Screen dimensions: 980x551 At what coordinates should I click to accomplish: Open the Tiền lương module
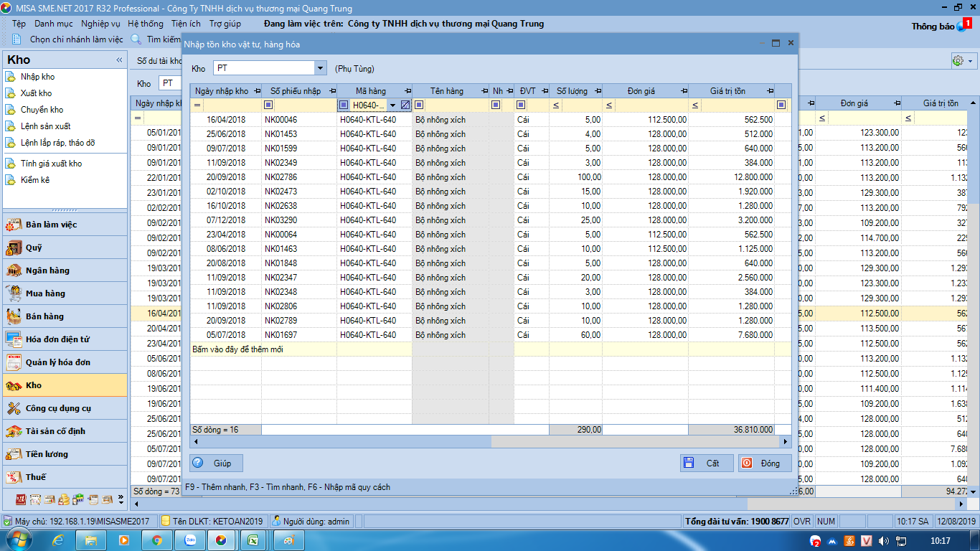point(65,454)
